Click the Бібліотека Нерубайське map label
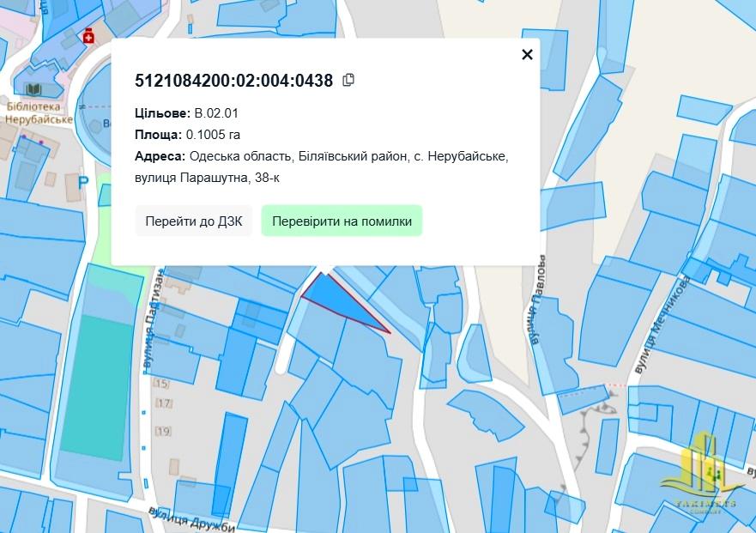This screenshot has width=756, height=533. click(39, 113)
